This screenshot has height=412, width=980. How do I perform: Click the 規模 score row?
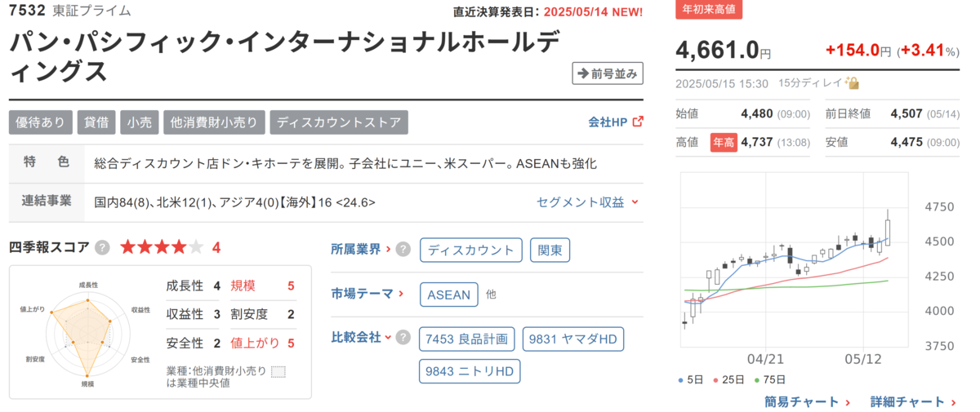point(262,286)
